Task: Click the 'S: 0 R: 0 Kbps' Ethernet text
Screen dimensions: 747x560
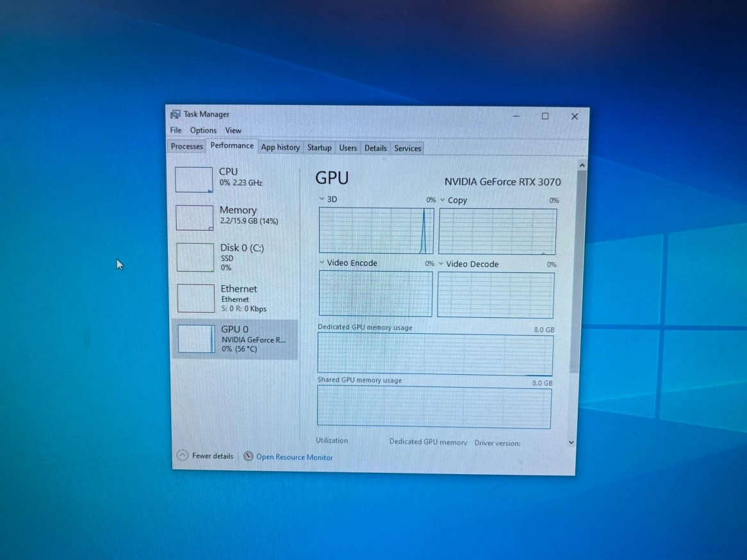Action: [x=244, y=309]
